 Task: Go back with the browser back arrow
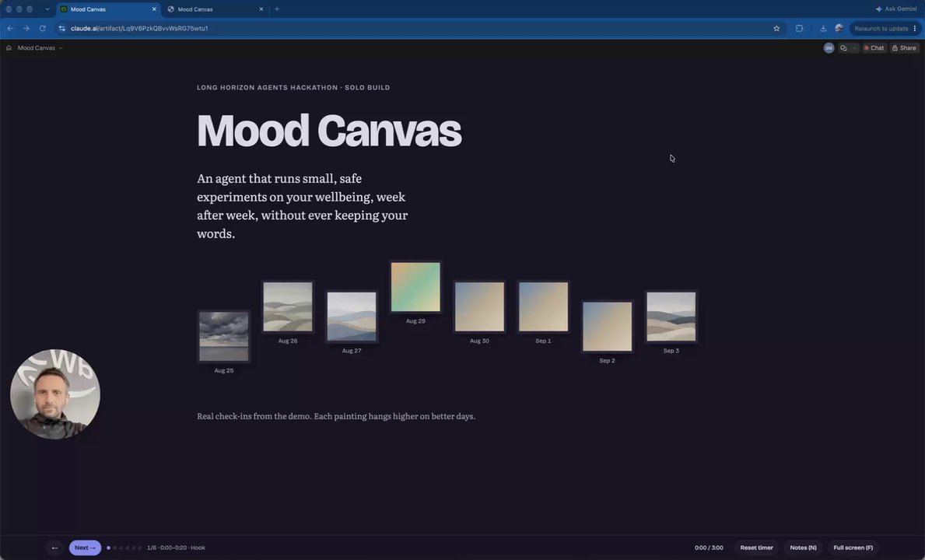tap(10, 28)
